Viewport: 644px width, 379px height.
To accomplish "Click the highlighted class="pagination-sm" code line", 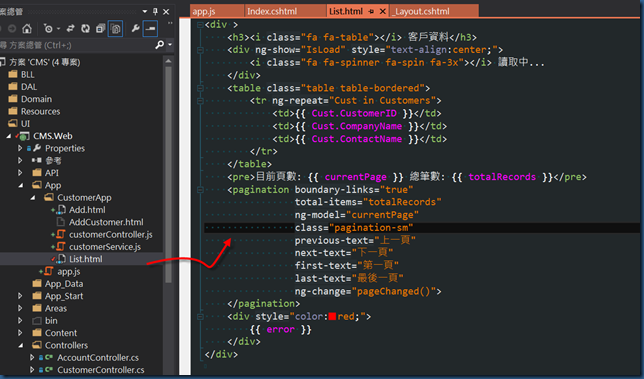I will (422, 228).
